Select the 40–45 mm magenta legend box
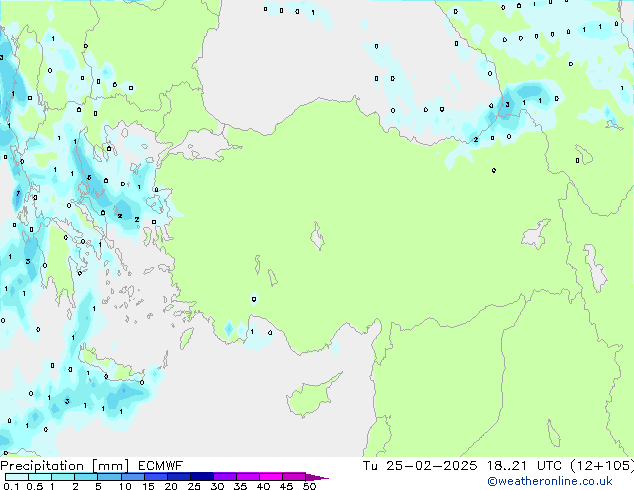Viewport: 634px width, 490px height. [271, 477]
